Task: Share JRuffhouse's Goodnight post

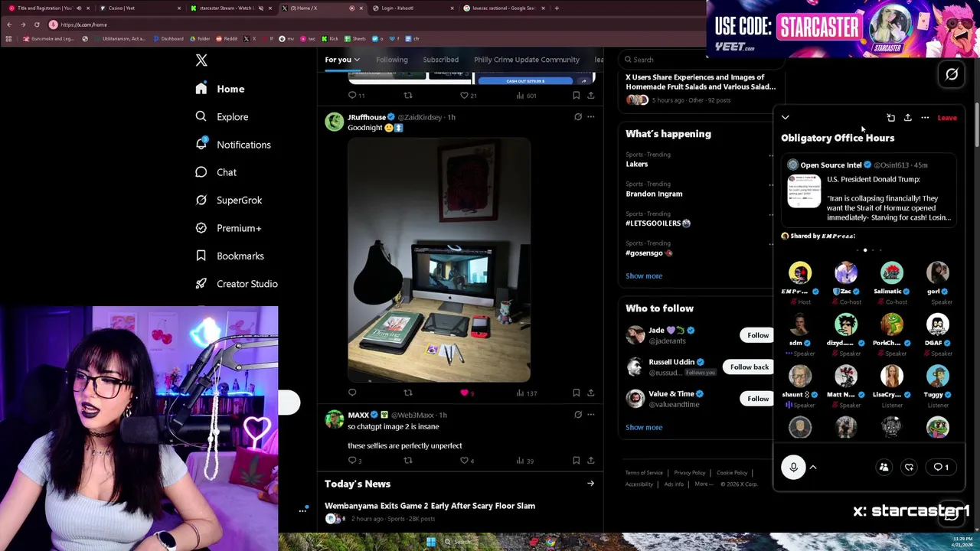Action: 590,393
